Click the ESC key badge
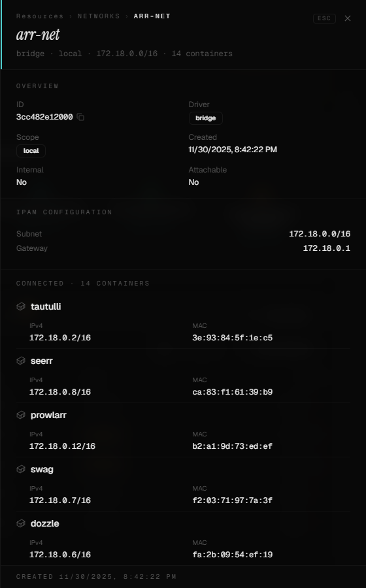This screenshot has height=588, width=366. [324, 18]
